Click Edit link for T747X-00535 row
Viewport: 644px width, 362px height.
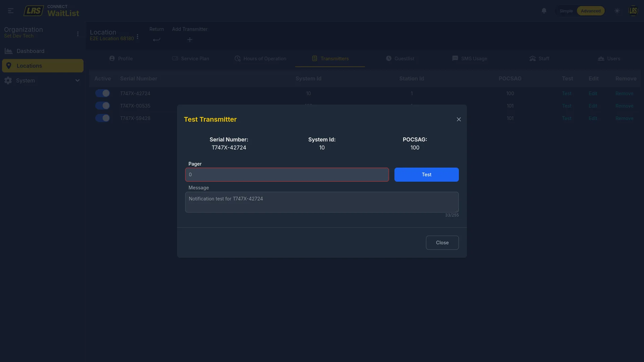pyautogui.click(x=593, y=106)
